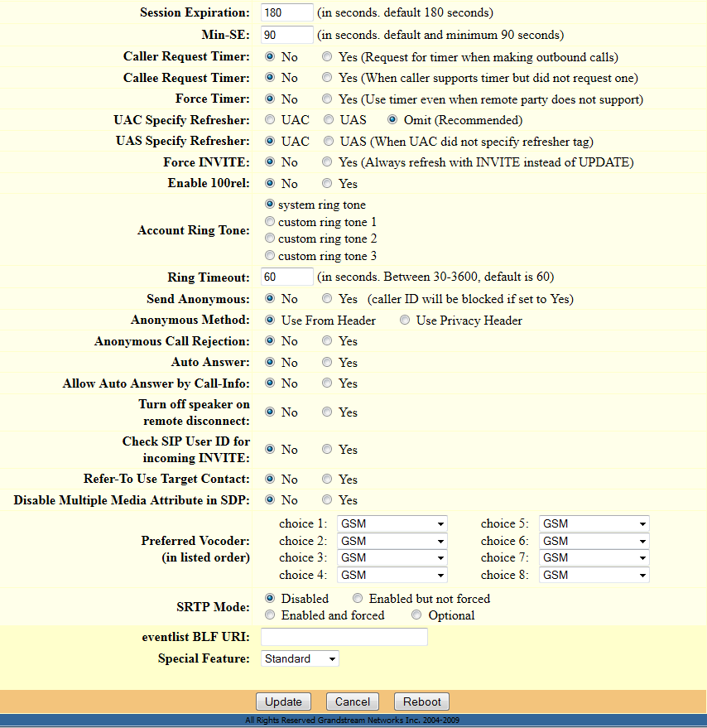Open vocoder choice 8 dropdown
Screen dimensions: 707x728
point(594,575)
